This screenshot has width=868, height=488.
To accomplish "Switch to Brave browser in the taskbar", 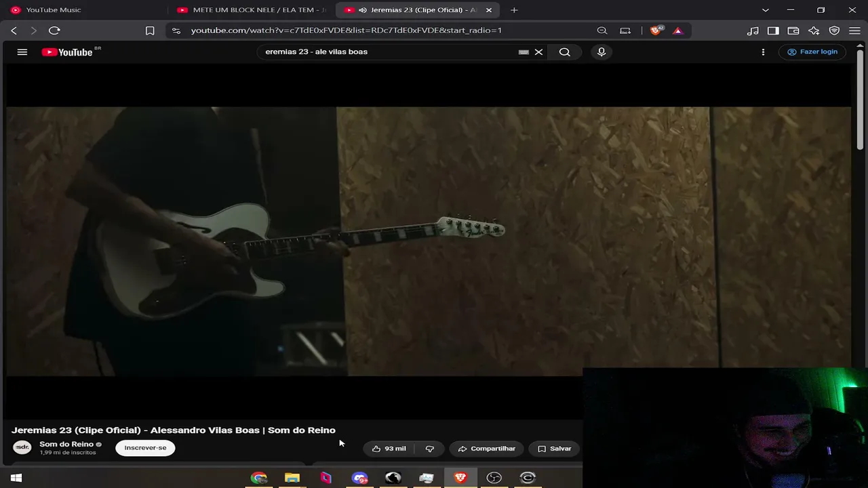I will pos(460,478).
